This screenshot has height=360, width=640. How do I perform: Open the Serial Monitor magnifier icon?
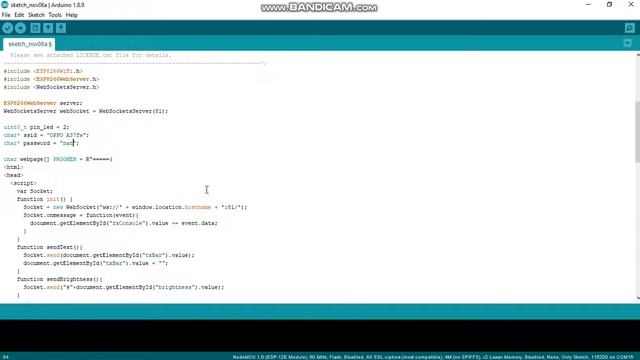pyautogui.click(x=629, y=28)
